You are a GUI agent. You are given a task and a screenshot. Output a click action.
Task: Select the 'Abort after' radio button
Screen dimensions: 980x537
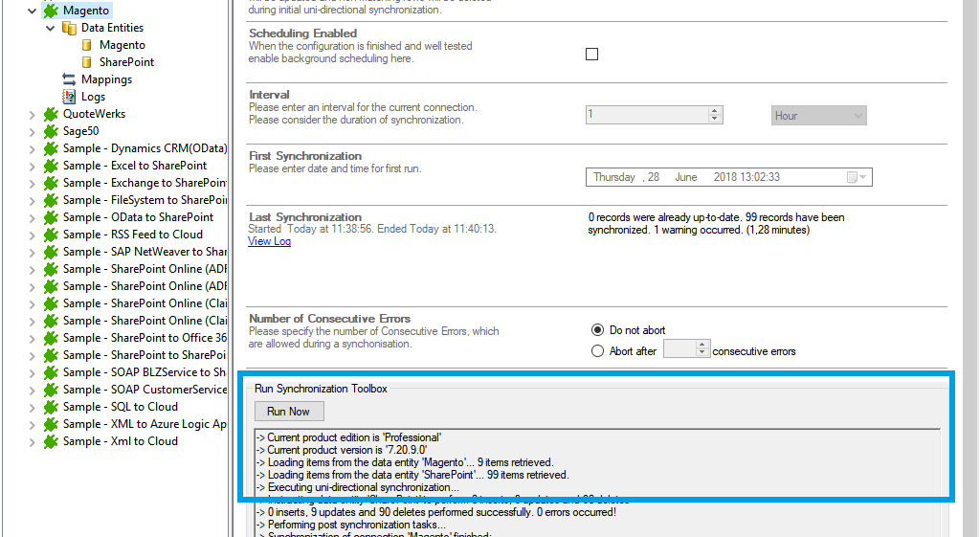coord(598,351)
